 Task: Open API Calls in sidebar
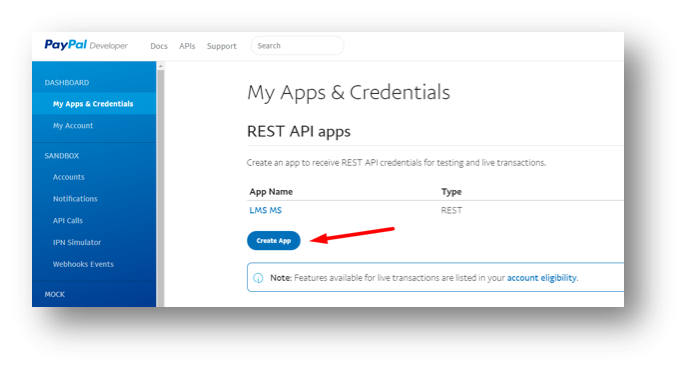tap(68, 220)
